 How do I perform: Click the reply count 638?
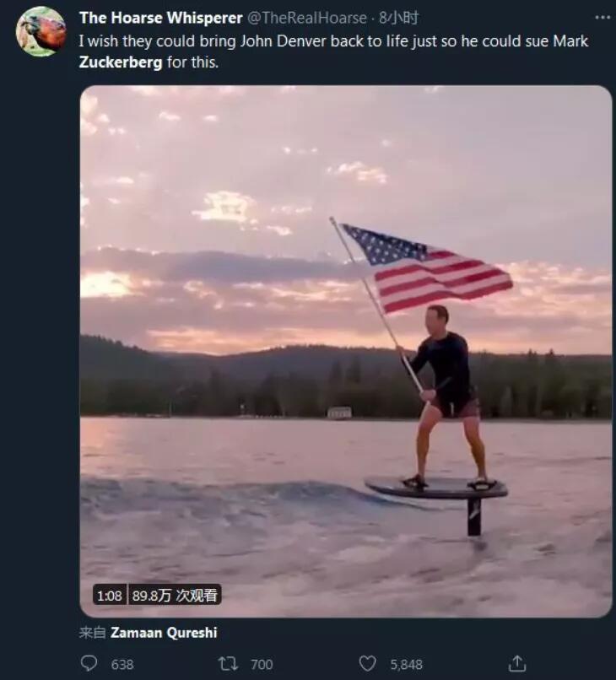[x=122, y=665]
